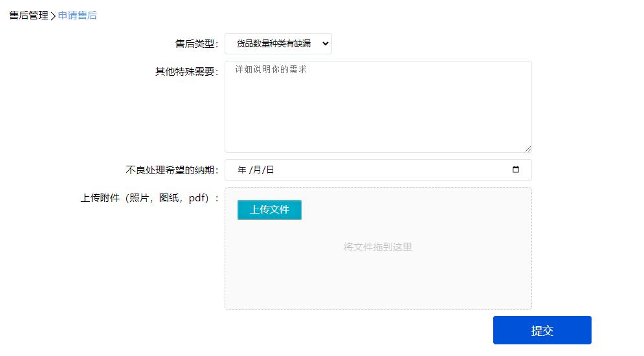Image resolution: width=644 pixels, height=356 pixels.
Task: Click the 上传附件 field label
Action: [x=149, y=199]
